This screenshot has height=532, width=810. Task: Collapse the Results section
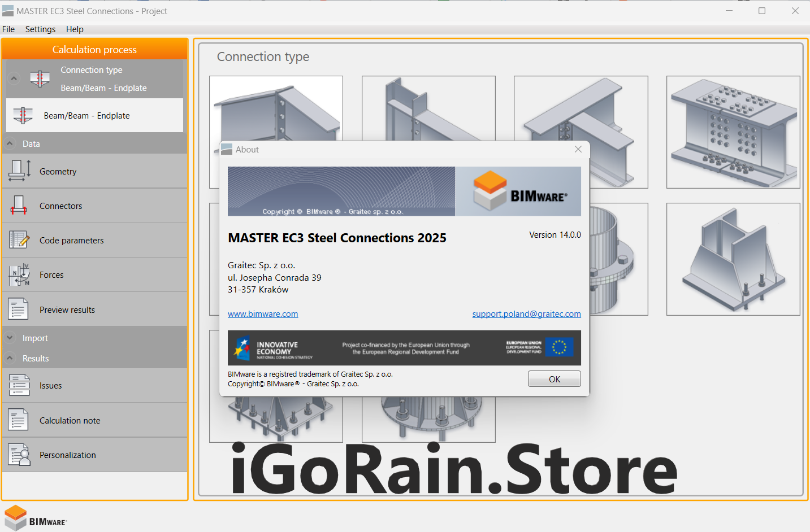tap(10, 358)
